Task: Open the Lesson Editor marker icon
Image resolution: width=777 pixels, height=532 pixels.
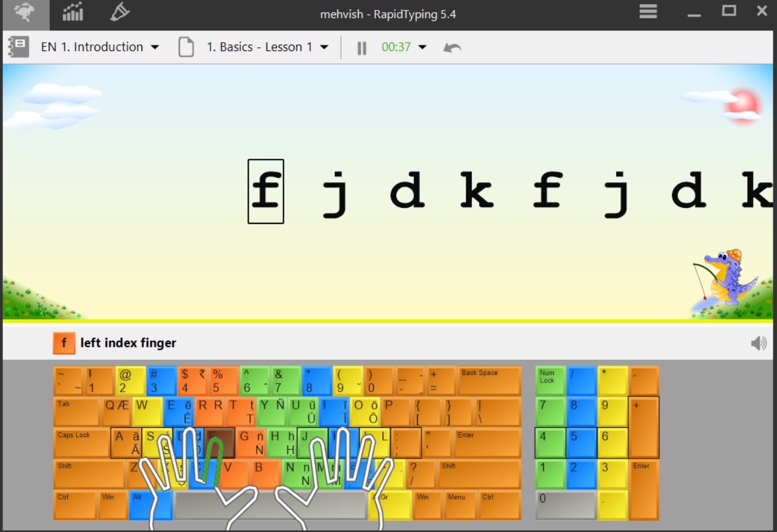Action: 119,13
